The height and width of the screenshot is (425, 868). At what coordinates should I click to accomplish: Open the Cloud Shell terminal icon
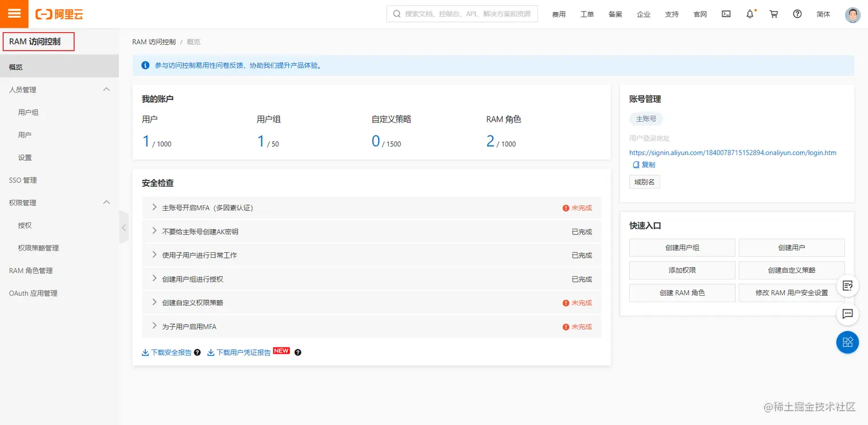pyautogui.click(x=726, y=14)
